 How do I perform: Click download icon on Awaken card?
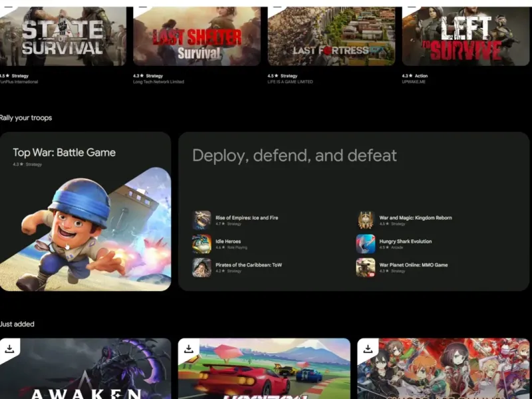pyautogui.click(x=9, y=348)
